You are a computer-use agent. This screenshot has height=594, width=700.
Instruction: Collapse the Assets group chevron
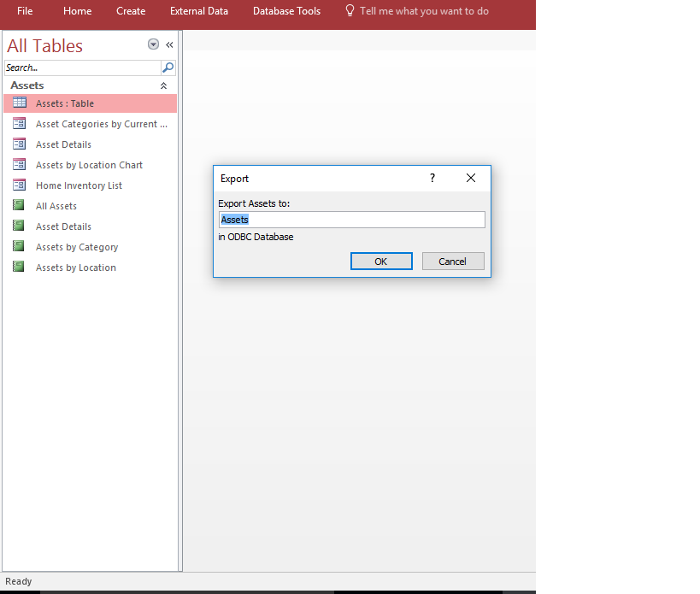click(x=163, y=85)
